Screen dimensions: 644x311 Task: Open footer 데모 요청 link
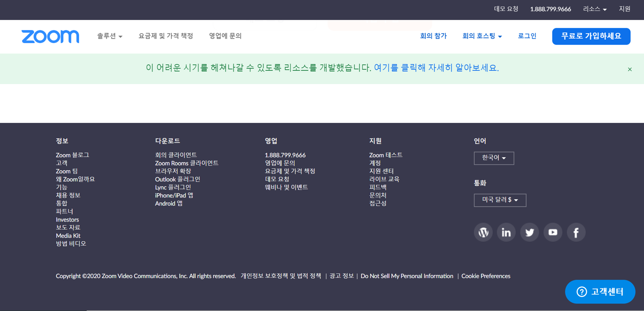[x=277, y=179]
